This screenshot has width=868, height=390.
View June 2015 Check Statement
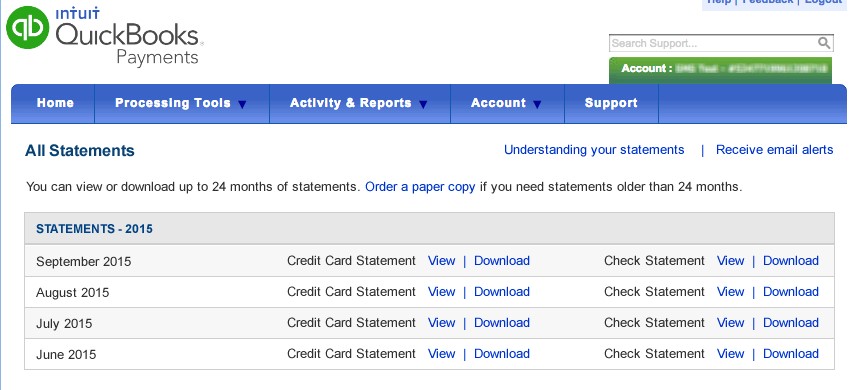[730, 353]
